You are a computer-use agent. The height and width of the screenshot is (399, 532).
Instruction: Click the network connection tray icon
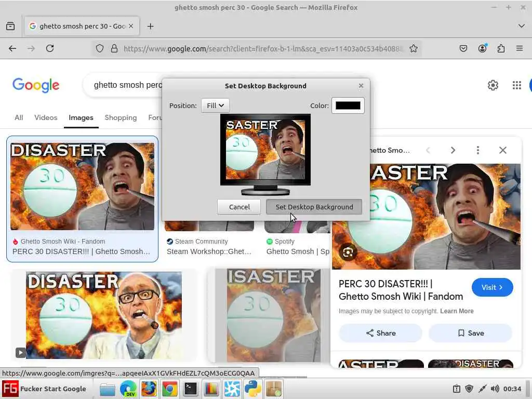[x=482, y=389]
